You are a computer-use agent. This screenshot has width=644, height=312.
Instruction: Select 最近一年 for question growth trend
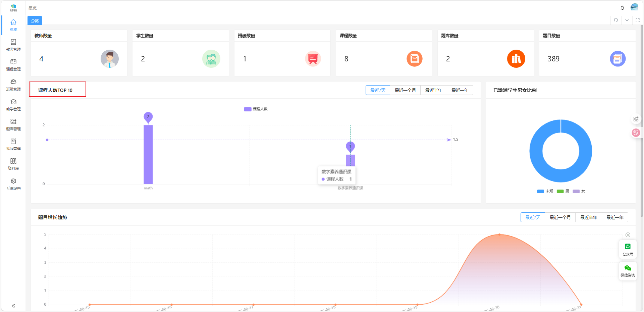[x=614, y=217]
